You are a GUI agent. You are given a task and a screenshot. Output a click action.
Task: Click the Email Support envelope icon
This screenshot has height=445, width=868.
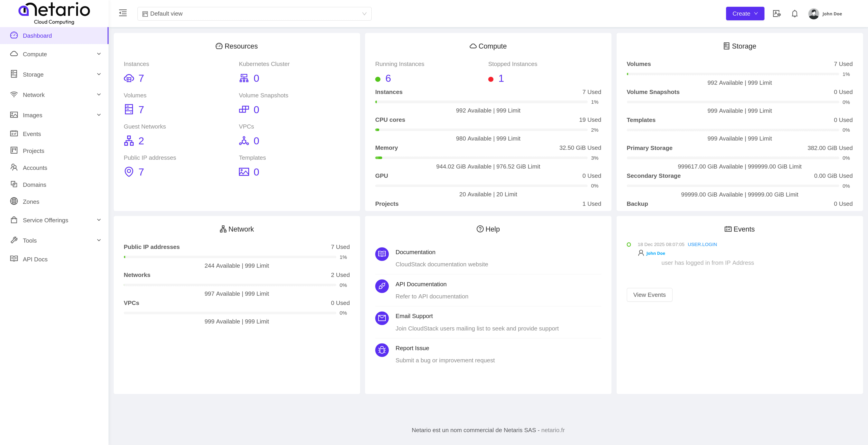pyautogui.click(x=381, y=318)
